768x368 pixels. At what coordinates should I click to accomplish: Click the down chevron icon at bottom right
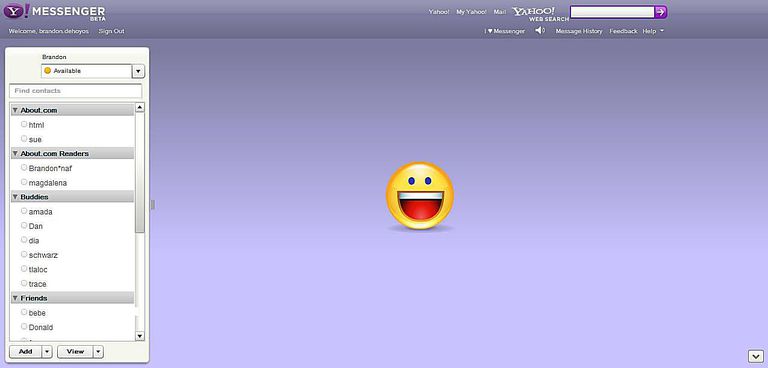tap(754, 356)
